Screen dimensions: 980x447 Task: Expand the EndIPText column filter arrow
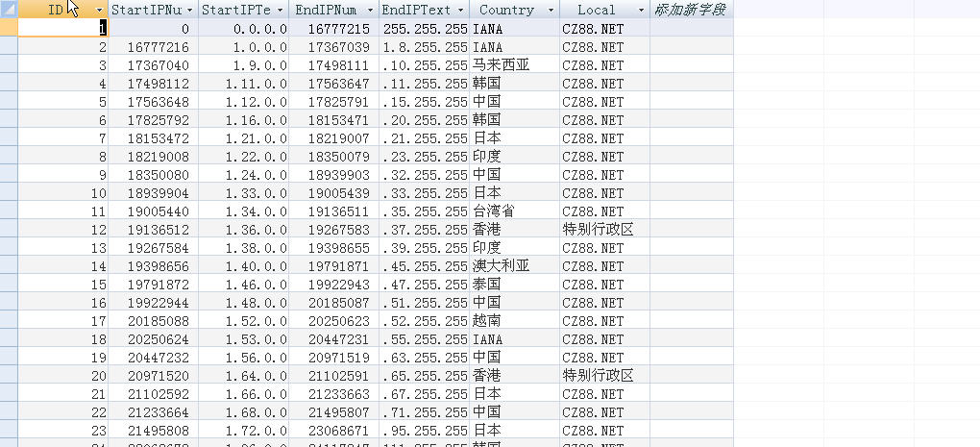point(460,10)
